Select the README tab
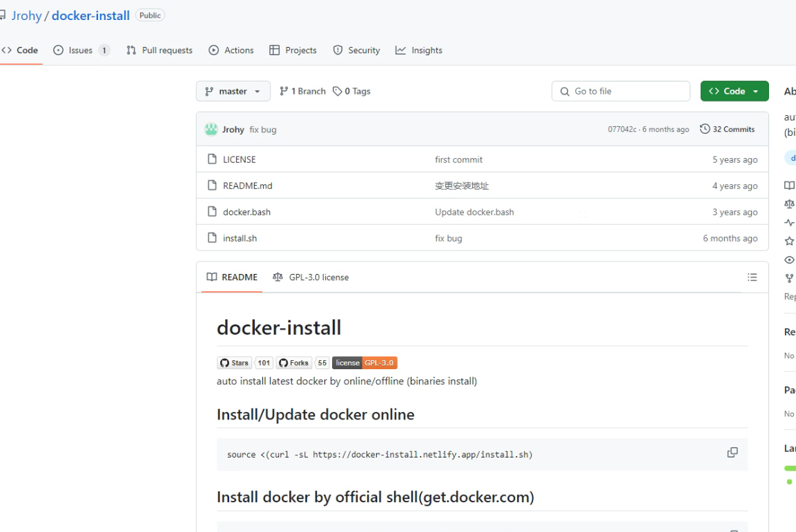The width and height of the screenshot is (796, 532). (232, 277)
